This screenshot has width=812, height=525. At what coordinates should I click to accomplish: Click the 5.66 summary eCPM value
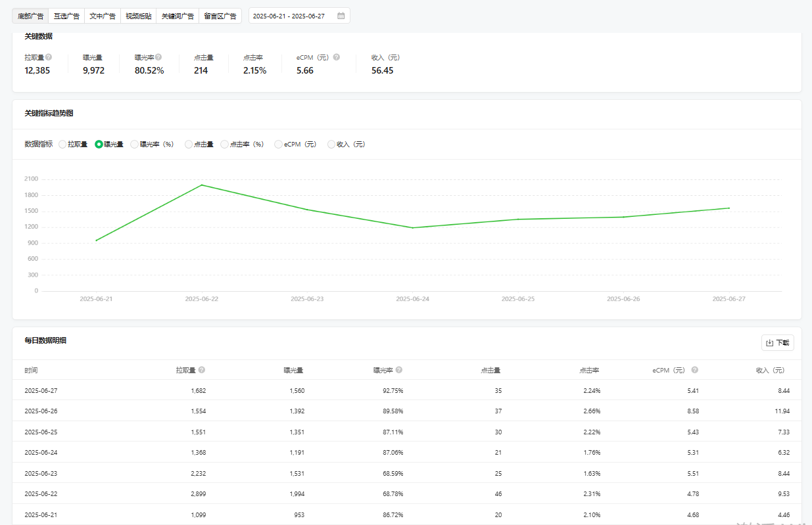[305, 70]
